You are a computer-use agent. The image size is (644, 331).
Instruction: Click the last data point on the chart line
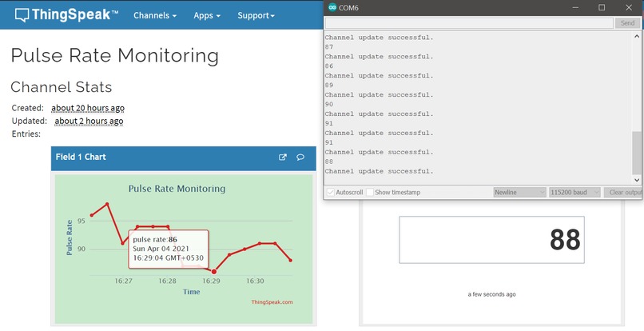[x=291, y=261]
